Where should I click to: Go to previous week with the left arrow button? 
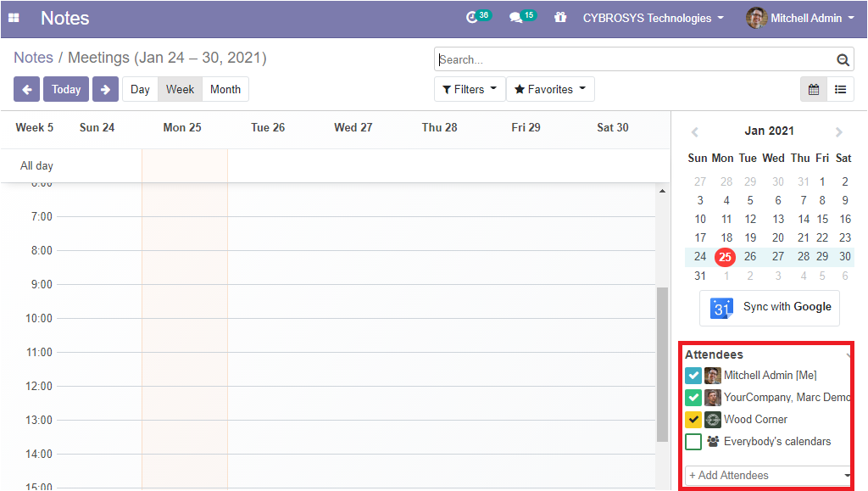(x=26, y=89)
